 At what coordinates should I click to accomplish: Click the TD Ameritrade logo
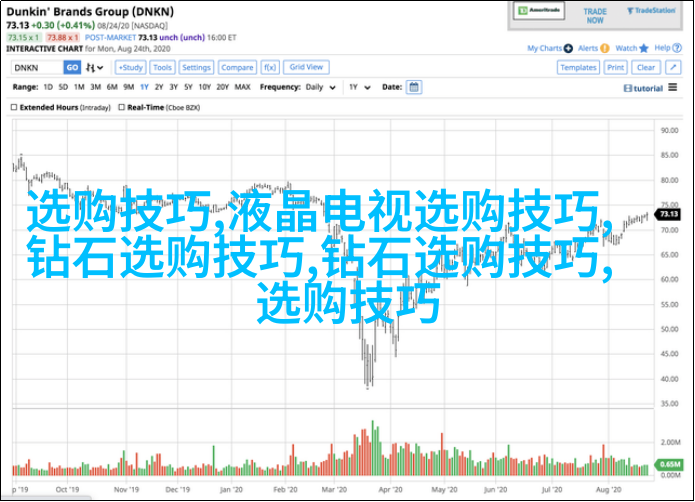pyautogui.click(x=539, y=11)
